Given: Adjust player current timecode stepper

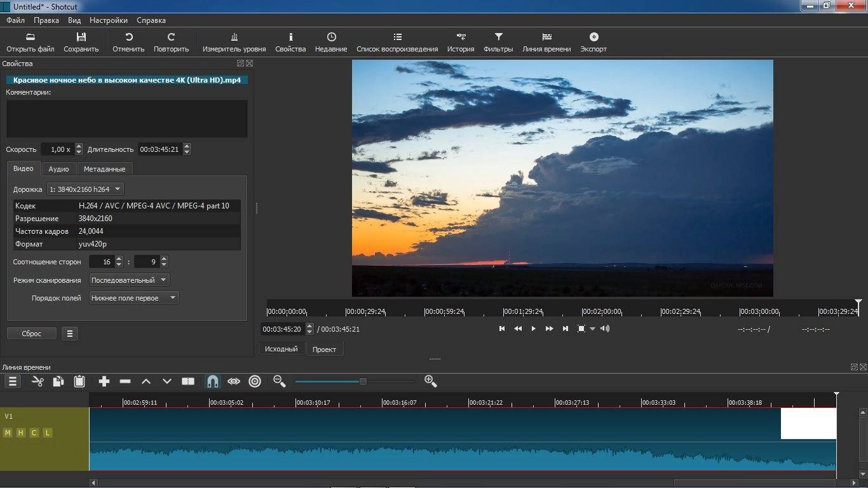Looking at the screenshot, I should point(309,329).
